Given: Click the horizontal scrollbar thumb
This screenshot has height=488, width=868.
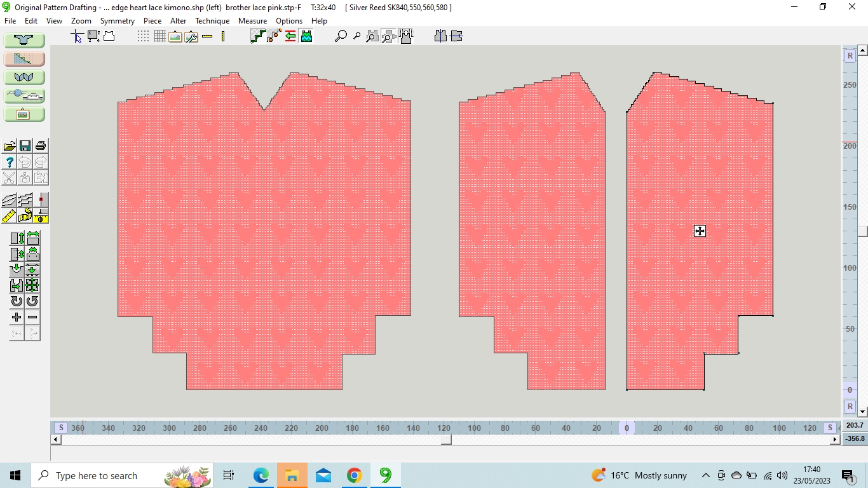Looking at the screenshot, I should coord(446,439).
